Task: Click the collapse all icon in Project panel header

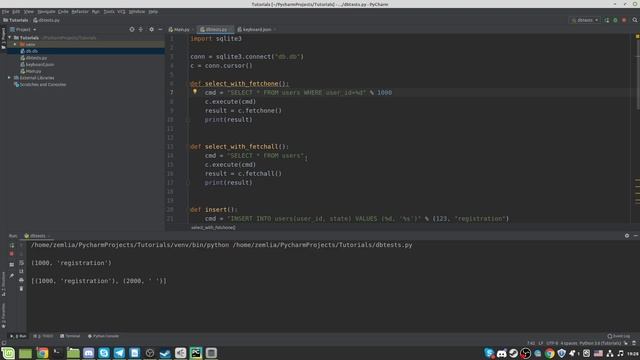Action: (x=141, y=29)
